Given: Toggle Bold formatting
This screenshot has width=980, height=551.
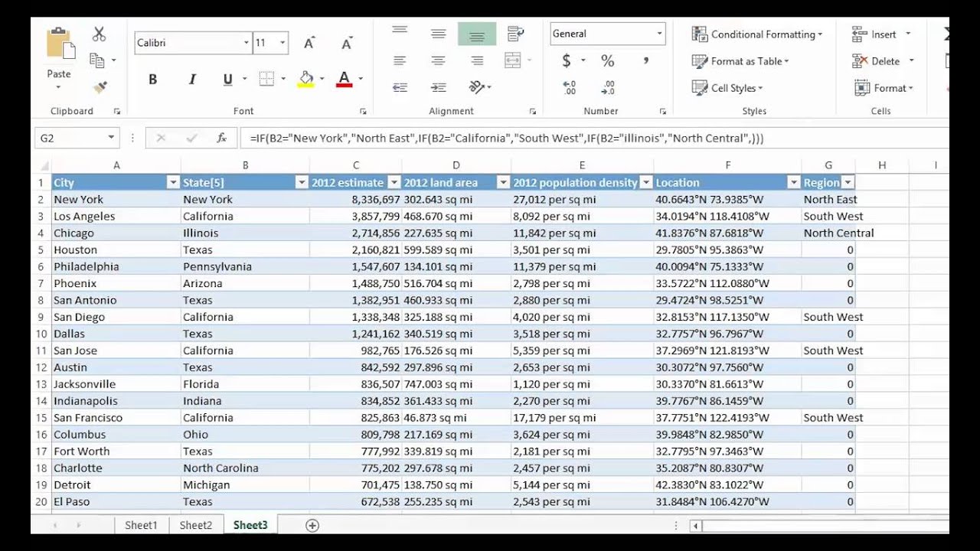Looking at the screenshot, I should click(x=152, y=79).
